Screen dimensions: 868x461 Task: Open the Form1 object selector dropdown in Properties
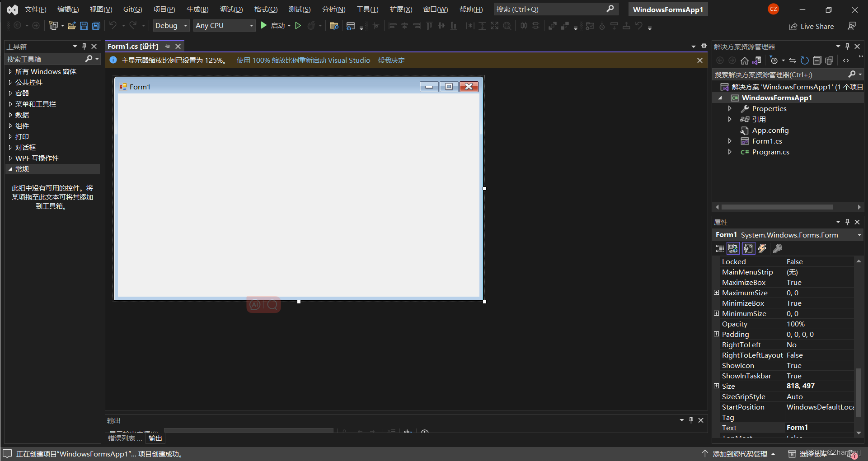(859, 235)
